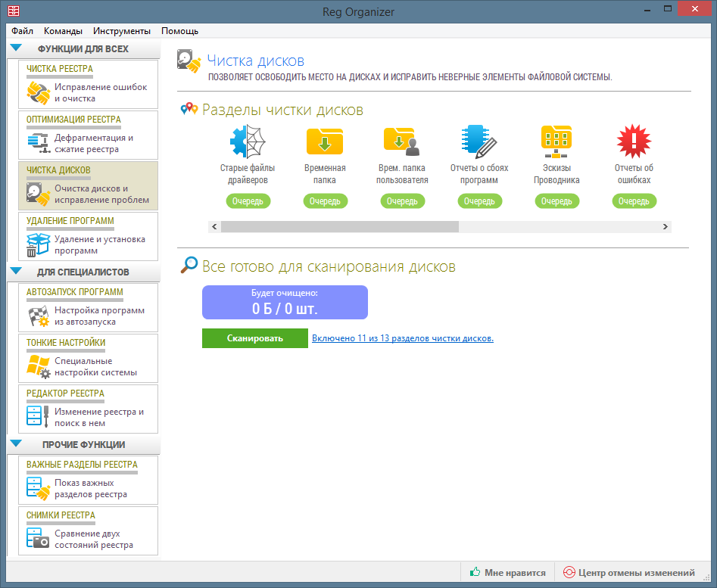
Task: Click the Оптимизация реестра defragmentation icon
Action: point(39,143)
